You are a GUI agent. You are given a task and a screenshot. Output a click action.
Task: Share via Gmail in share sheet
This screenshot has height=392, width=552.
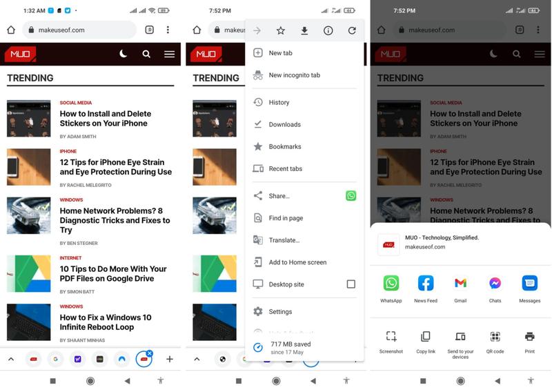pyautogui.click(x=460, y=289)
